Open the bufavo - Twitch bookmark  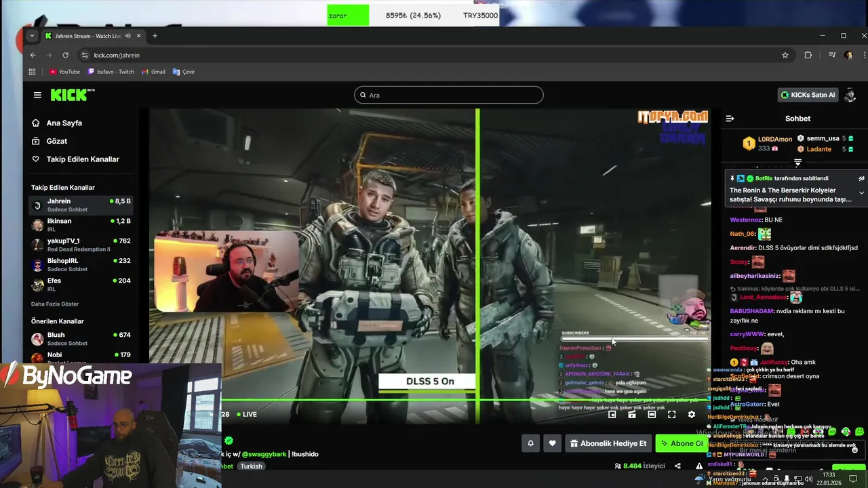tap(111, 72)
